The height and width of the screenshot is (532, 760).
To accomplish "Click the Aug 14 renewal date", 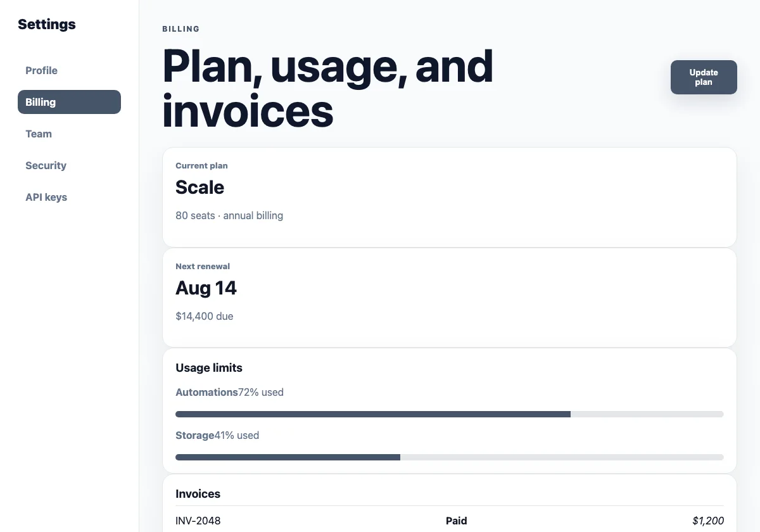I will click(x=206, y=288).
